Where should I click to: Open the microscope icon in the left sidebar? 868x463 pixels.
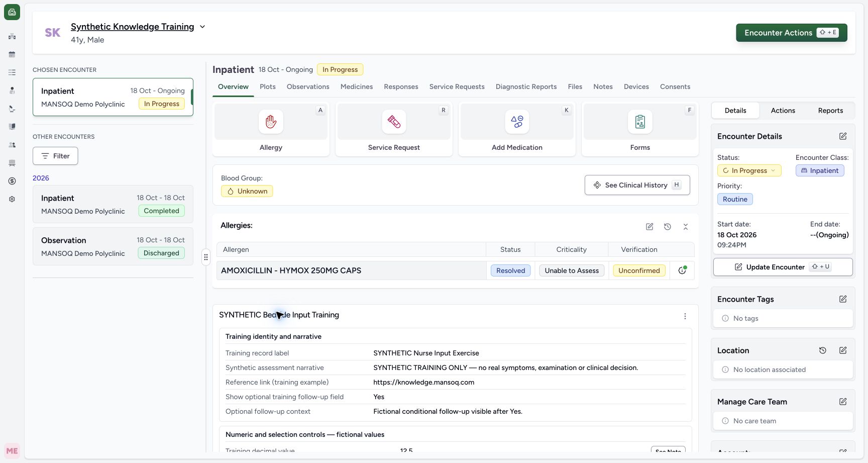(12, 109)
